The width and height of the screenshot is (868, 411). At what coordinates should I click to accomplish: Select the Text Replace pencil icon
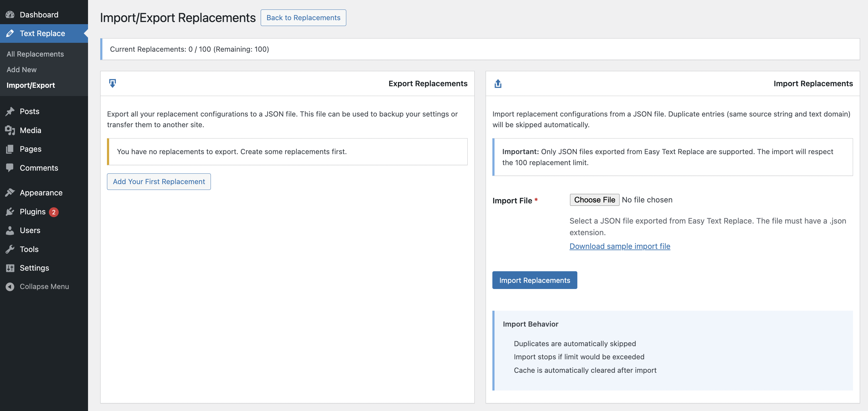tap(10, 33)
